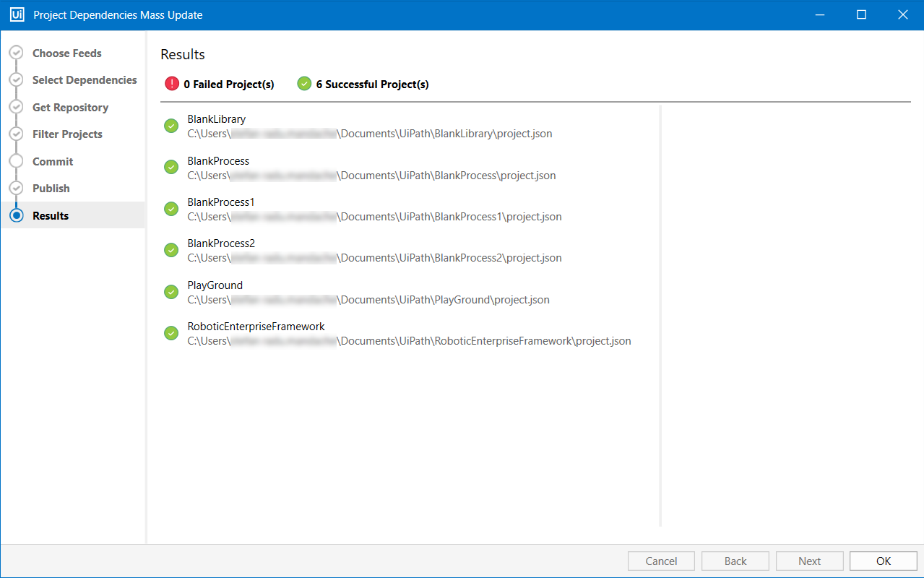Click the green successful projects indicator icon

pos(303,83)
